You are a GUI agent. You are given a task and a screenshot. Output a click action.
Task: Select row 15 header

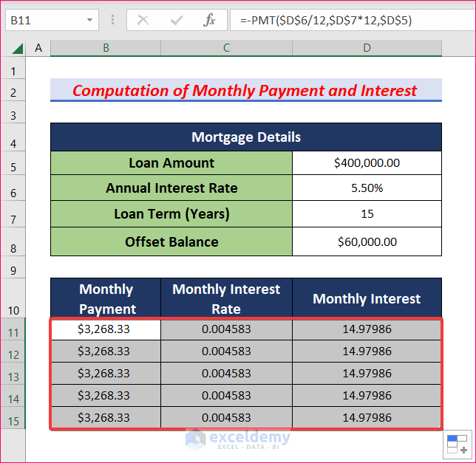pos(13,417)
